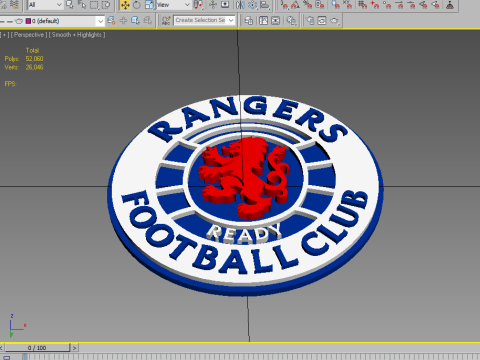Click the brown teapot icon at toolbar end
Image resolution: width=480 pixels, height=360 pixels.
[x=450, y=5]
